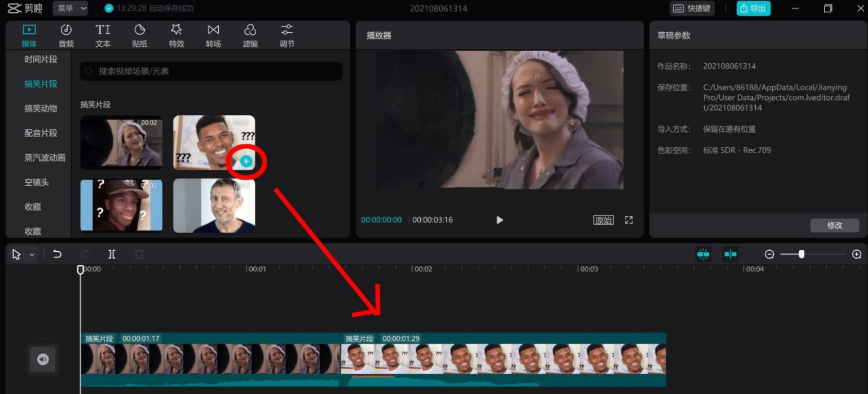Click the 00:02 timeline ruler mark
The width and height of the screenshot is (868, 394).
(423, 269)
